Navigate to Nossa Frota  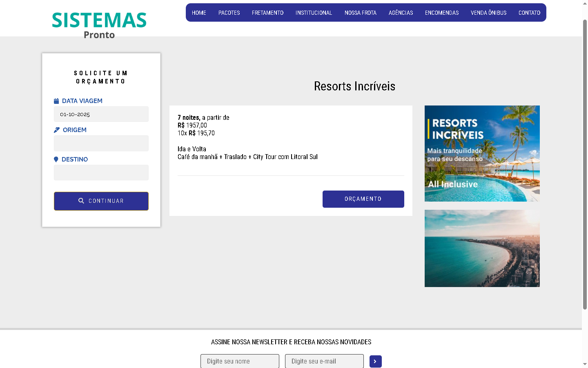(x=360, y=13)
